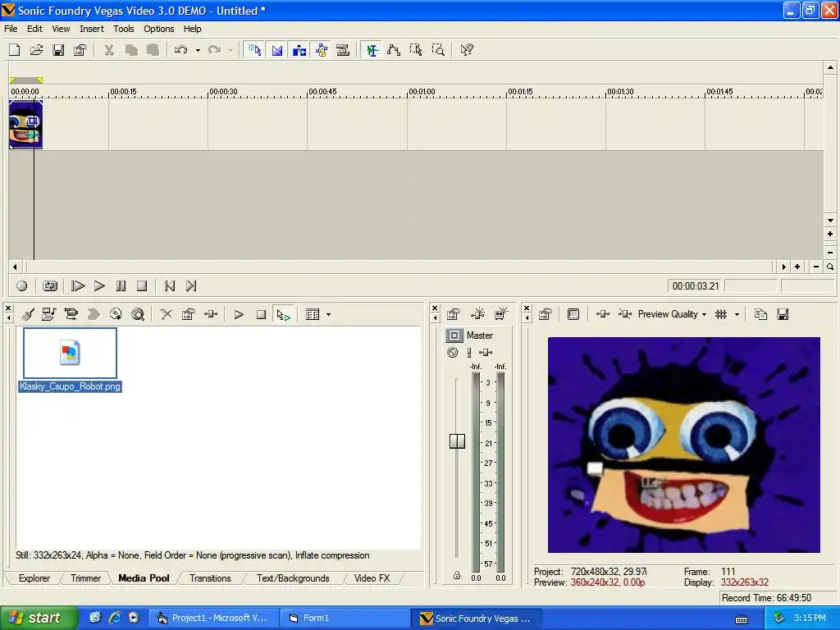
Task: Open Project Properties from the main toolbar
Action: click(x=80, y=50)
